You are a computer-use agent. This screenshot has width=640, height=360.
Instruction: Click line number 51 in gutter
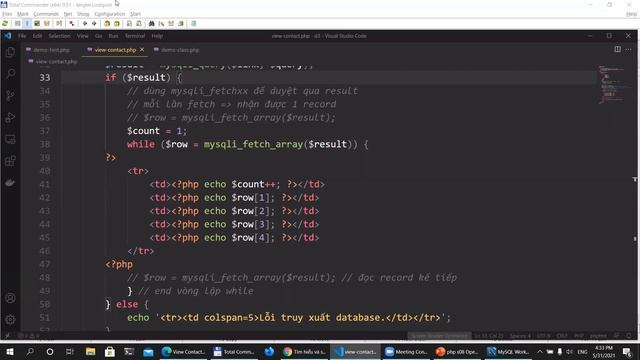pyautogui.click(x=45, y=318)
